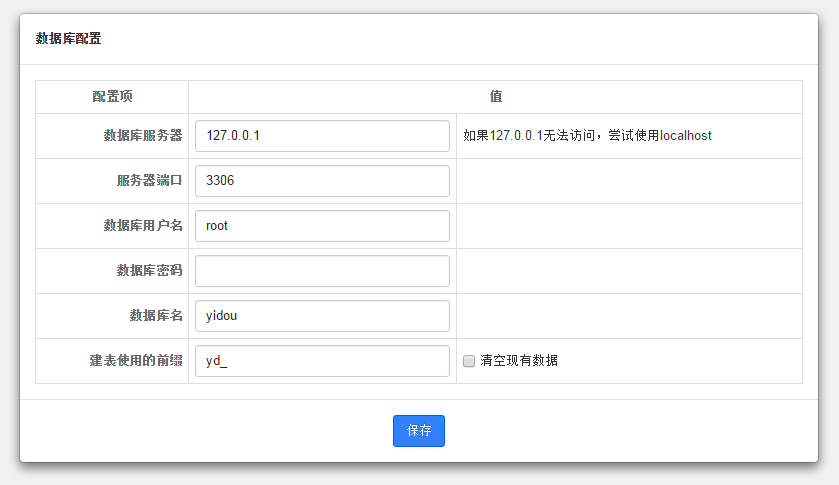The image size is (839, 485).
Task: Click the 数据库服务器 row label
Action: (143, 135)
